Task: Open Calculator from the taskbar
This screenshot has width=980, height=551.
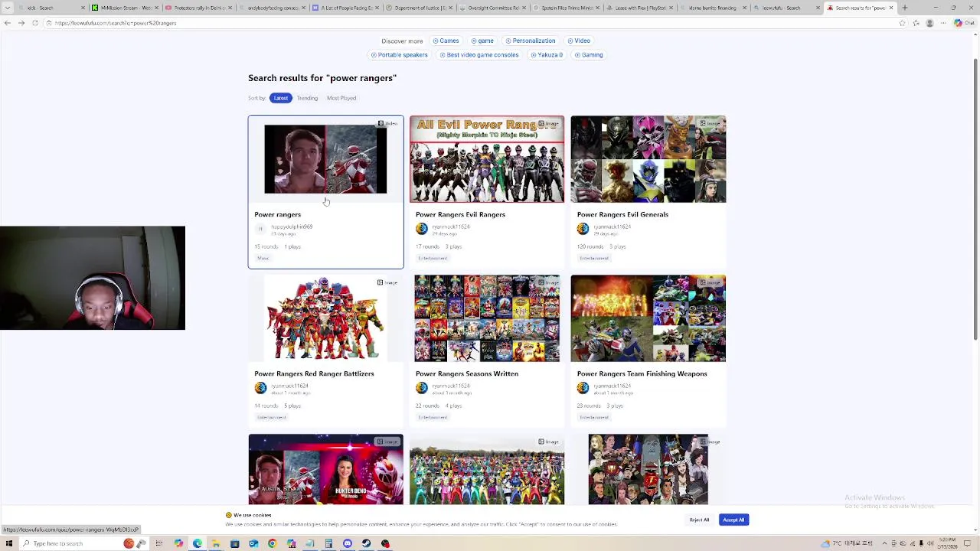Action: point(328,543)
